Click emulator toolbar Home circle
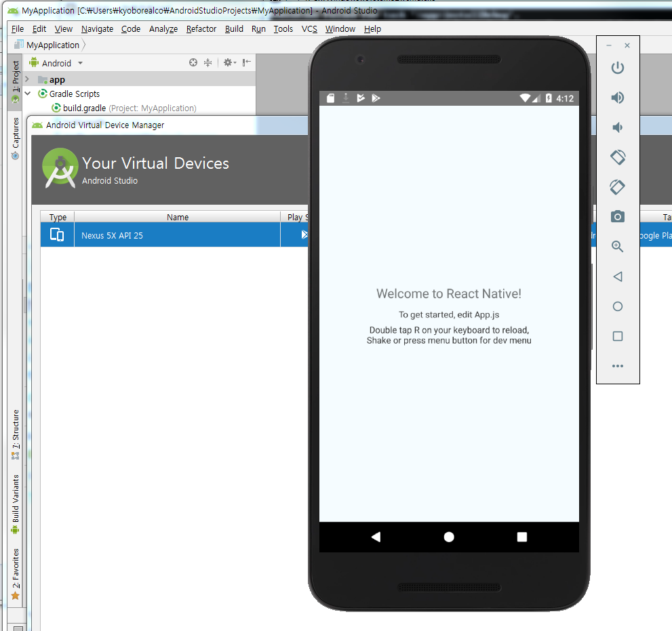This screenshot has width=672, height=631. [x=618, y=306]
